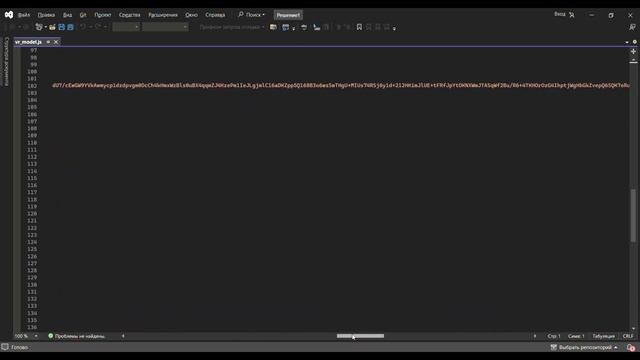Click the base64 string on line 102

[x=341, y=85]
